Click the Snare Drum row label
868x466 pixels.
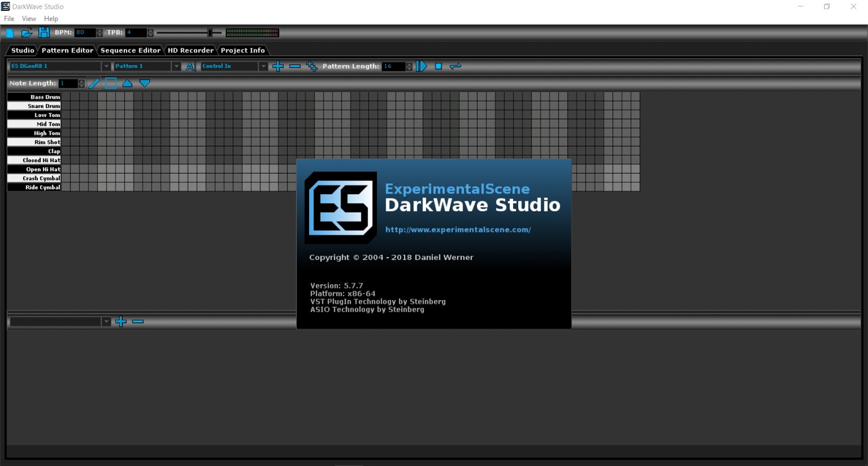[x=34, y=106]
